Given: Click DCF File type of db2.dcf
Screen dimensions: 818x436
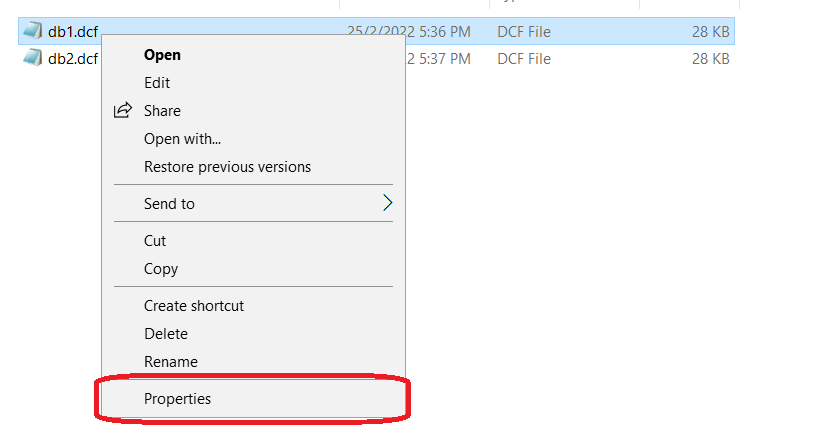Looking at the screenshot, I should 524,59.
